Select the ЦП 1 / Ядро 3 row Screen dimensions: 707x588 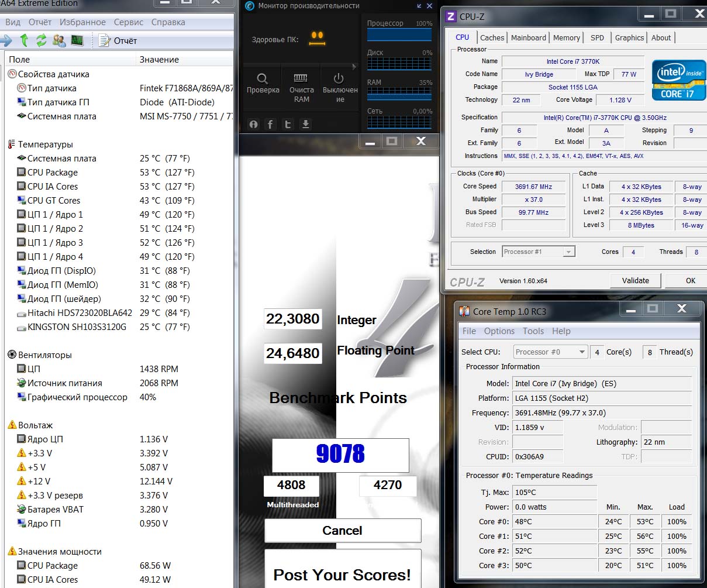pos(119,243)
